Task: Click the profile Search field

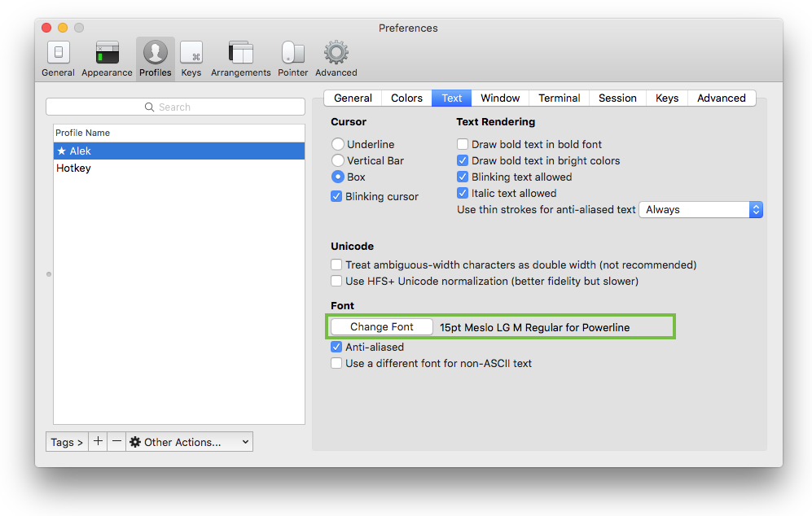Action: coord(175,107)
